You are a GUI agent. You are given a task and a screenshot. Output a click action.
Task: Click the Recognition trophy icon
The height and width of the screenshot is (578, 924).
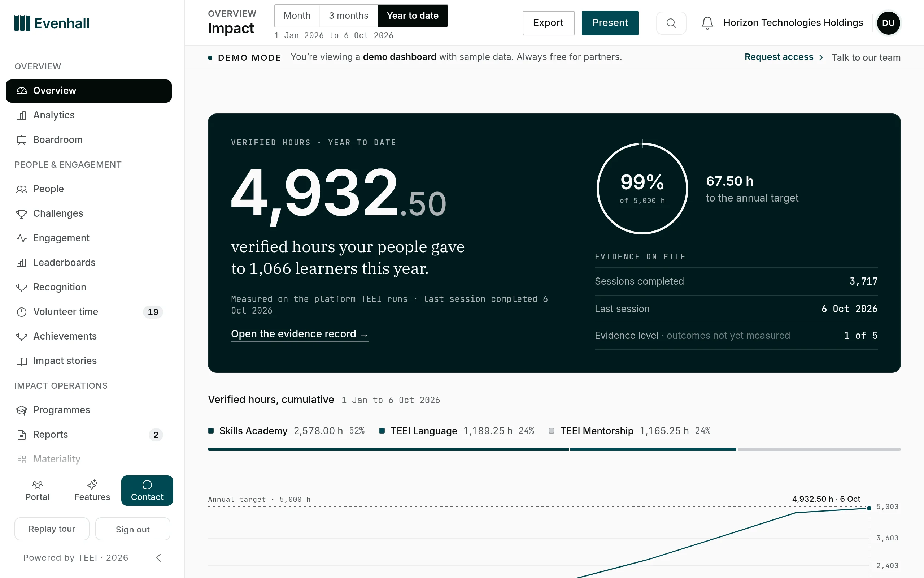click(21, 287)
